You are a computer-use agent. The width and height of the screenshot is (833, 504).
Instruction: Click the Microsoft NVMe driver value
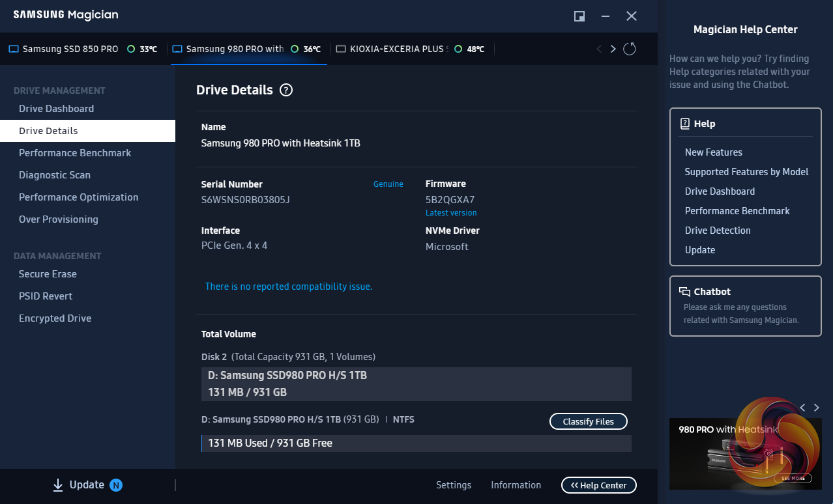pyautogui.click(x=447, y=247)
